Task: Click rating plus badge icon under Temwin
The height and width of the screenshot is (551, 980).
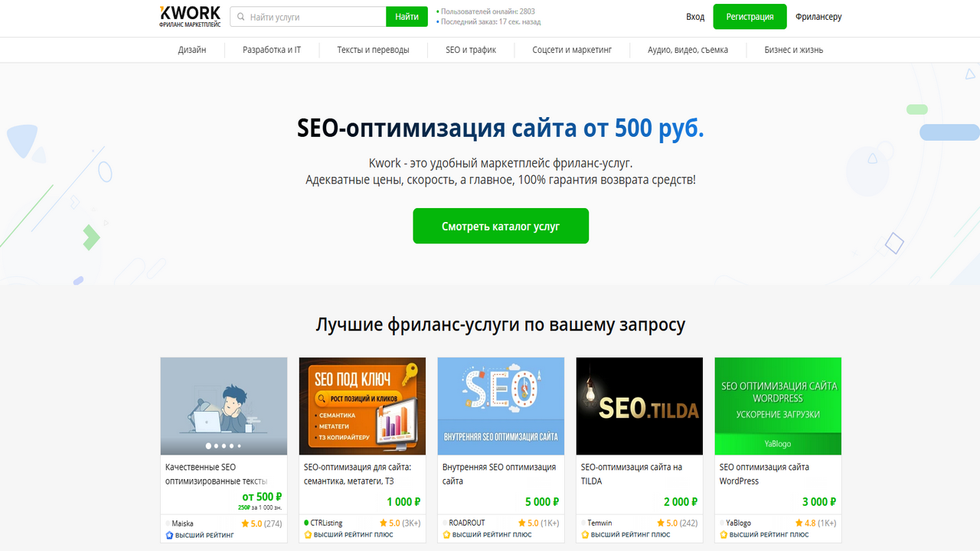Action: (585, 535)
